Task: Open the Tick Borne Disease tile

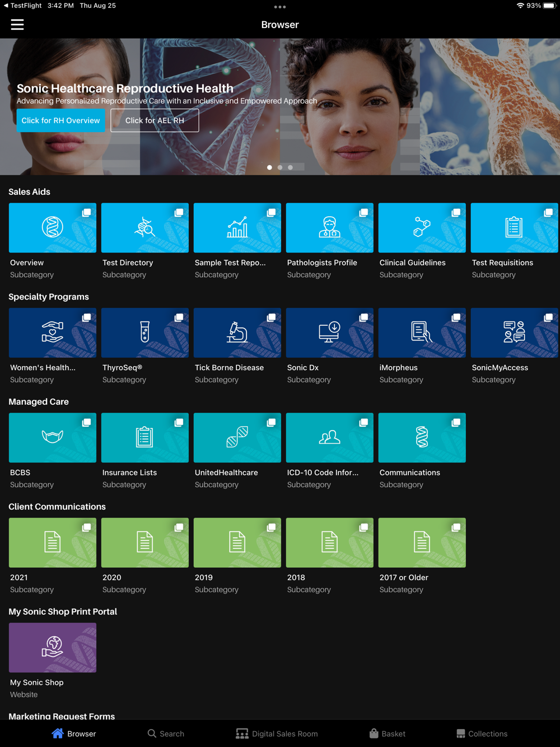Action: [x=237, y=333]
